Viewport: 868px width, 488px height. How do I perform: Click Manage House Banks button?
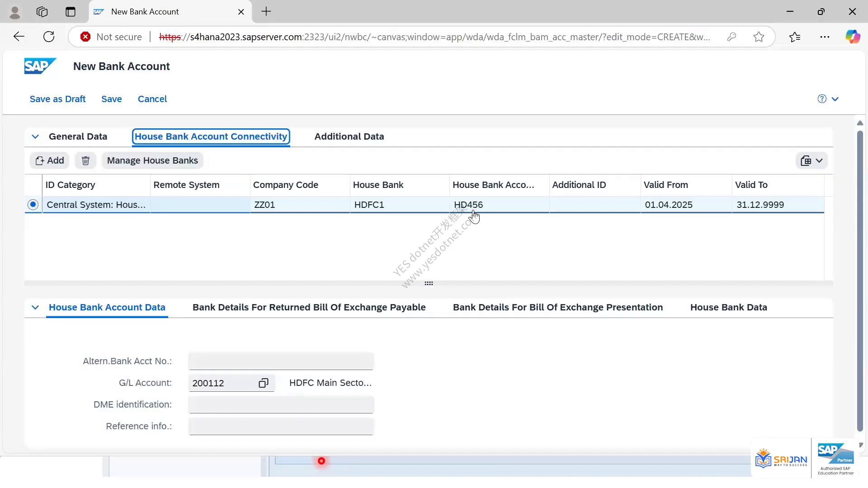click(x=152, y=160)
